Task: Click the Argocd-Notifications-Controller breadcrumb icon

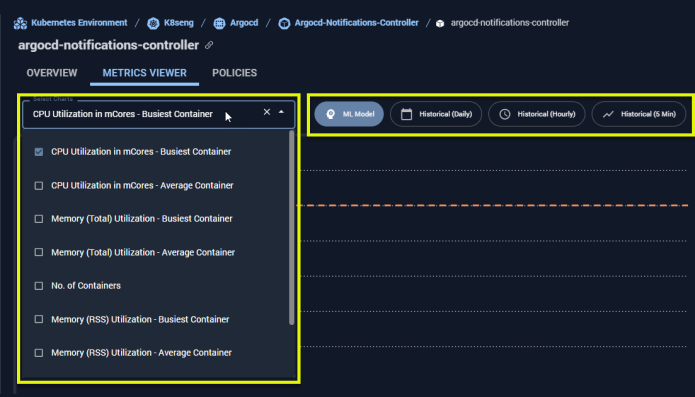Action: click(x=284, y=23)
